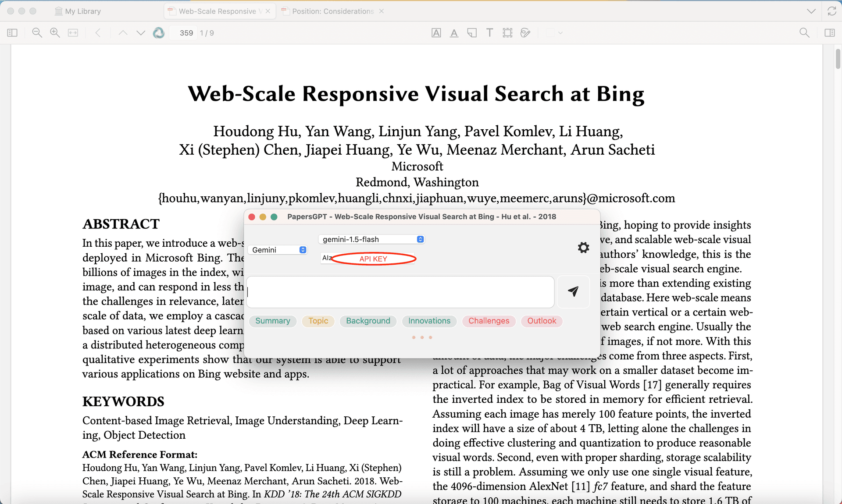Open the gemini-1.5-flash model dropdown

pos(372,239)
